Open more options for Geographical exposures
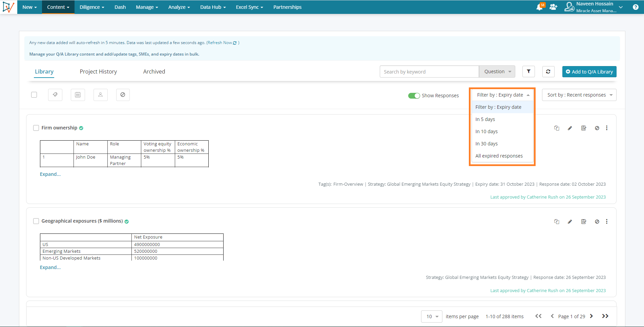Screen dimensions: 644x327 click(x=607, y=222)
